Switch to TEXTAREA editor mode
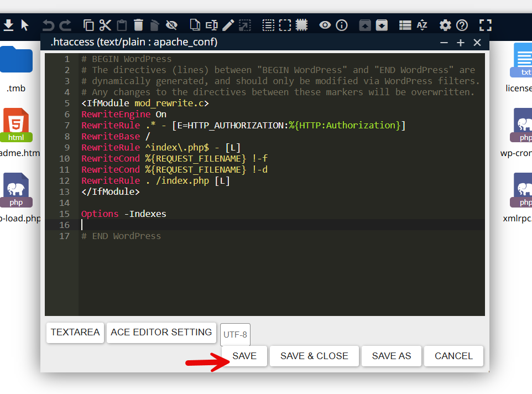The width and height of the screenshot is (532, 394). coord(75,333)
